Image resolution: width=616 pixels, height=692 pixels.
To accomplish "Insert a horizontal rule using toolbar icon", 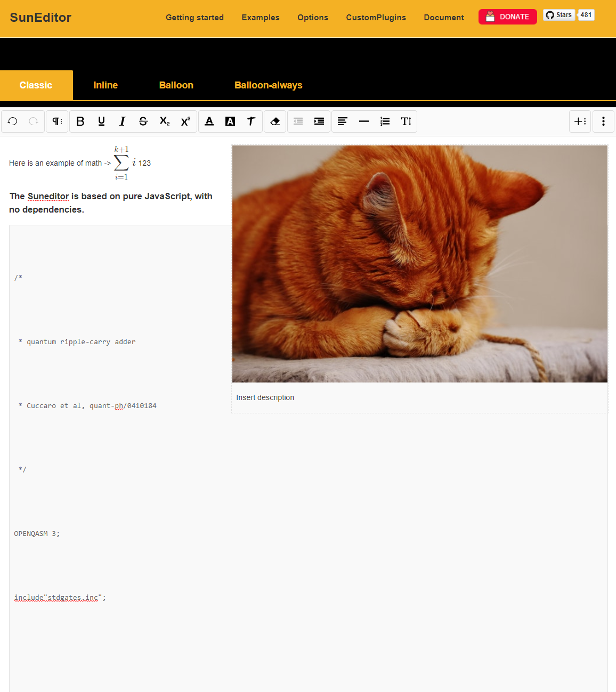I will click(364, 121).
